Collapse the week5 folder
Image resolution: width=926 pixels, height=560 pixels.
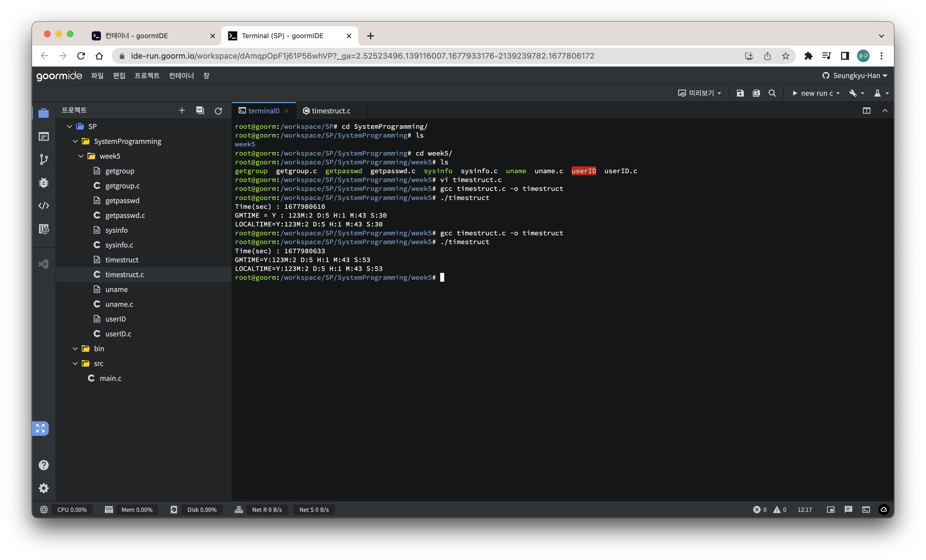[81, 156]
